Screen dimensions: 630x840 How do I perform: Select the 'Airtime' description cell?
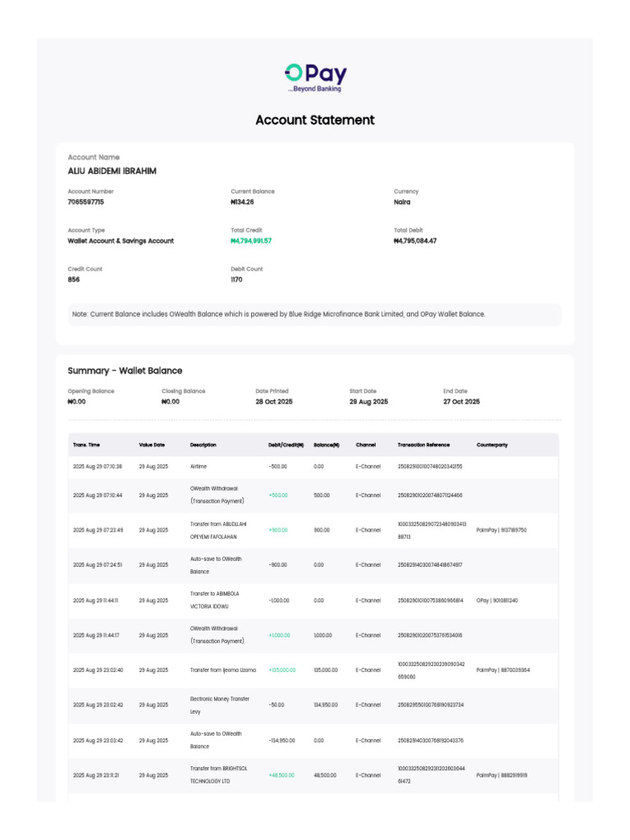199,467
